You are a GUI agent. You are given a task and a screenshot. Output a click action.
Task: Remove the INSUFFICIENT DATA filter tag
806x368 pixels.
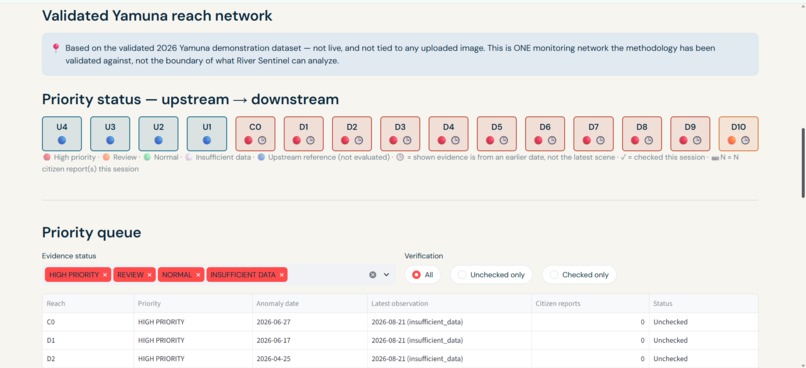pyautogui.click(x=282, y=275)
